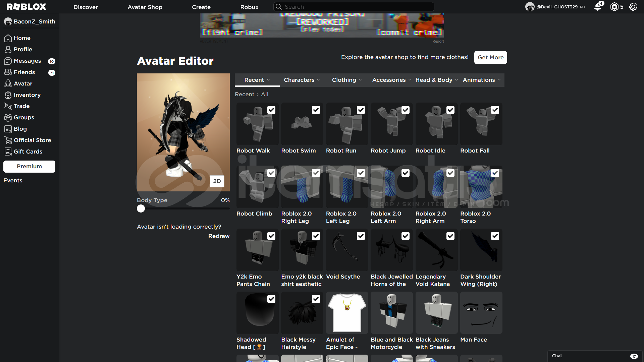Open the settings gear icon
This screenshot has width=644, height=362.
click(x=633, y=7)
